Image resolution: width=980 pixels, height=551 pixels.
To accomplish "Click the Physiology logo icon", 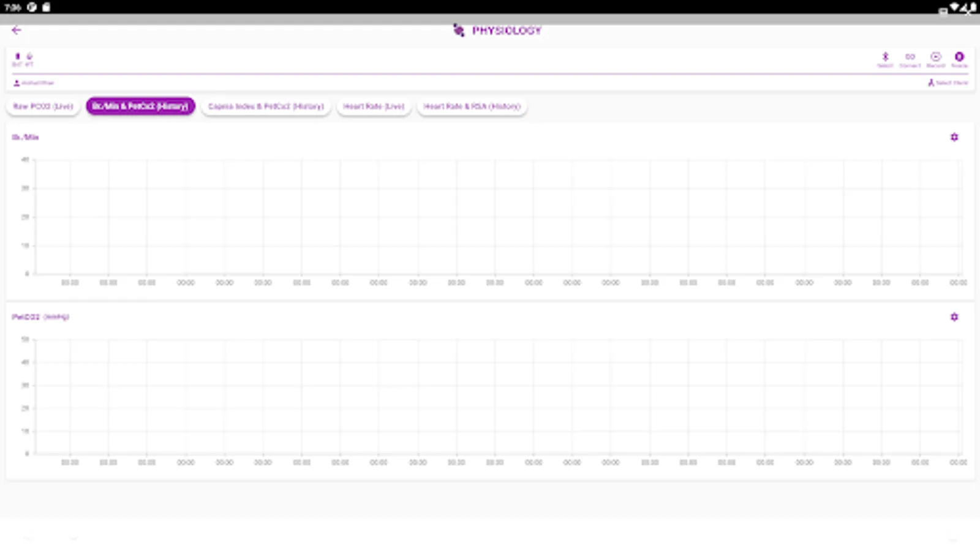I will click(x=459, y=30).
